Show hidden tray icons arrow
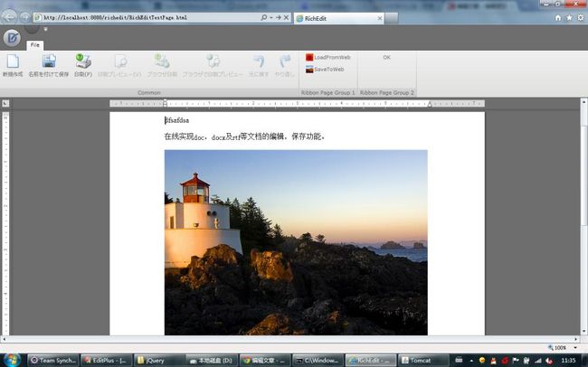Viewport: 588px width, 367px height. 471,361
